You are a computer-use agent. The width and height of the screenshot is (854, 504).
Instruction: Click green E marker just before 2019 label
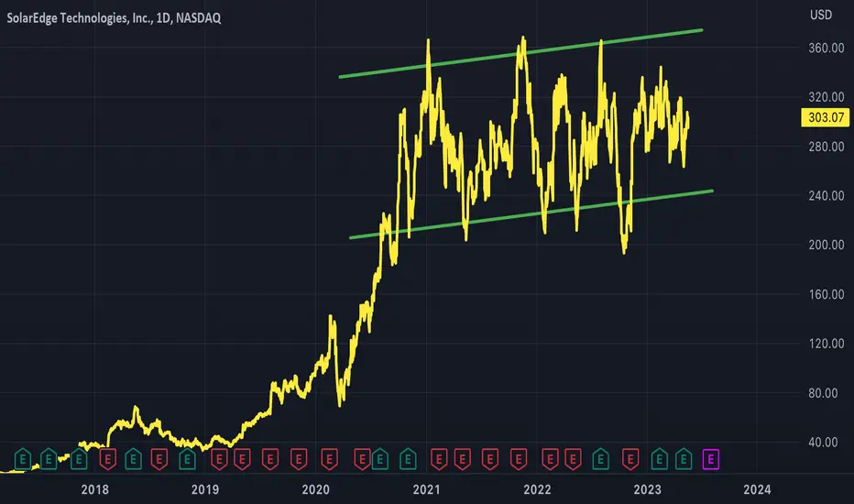[187, 459]
